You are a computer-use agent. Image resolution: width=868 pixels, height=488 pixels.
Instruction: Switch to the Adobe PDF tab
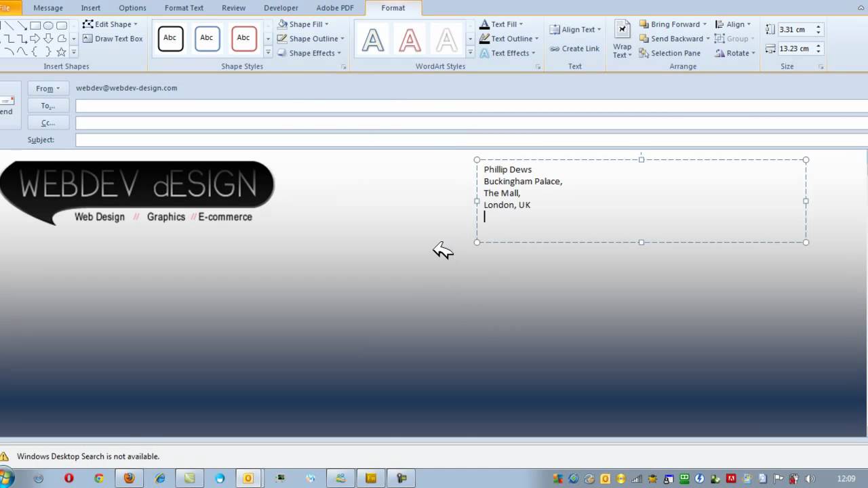point(335,8)
